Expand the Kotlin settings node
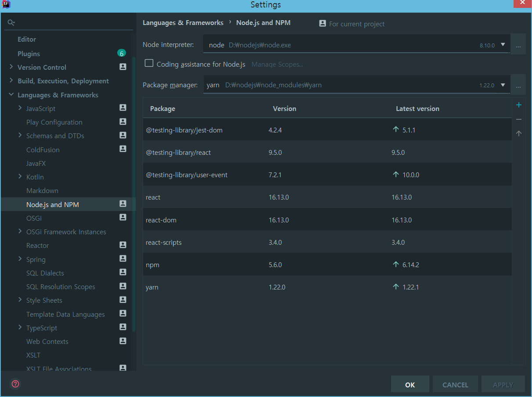Screen dimensions: 532x397 click(x=20, y=177)
